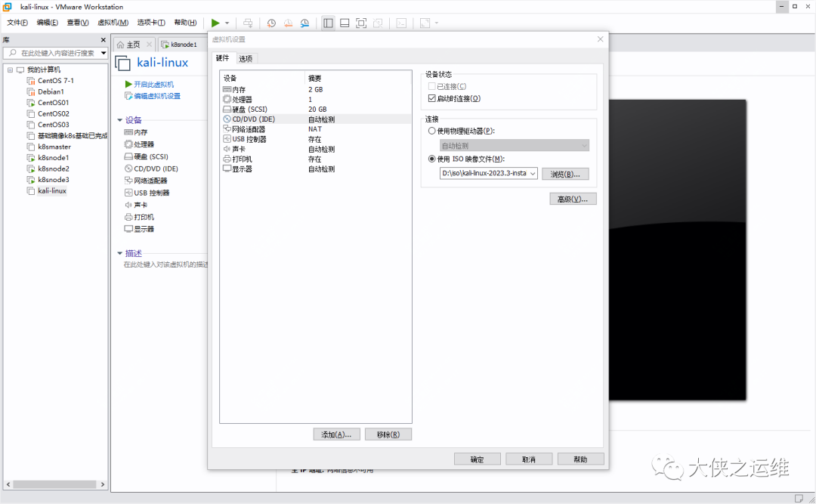Viewport: 816px width, 504px height.
Task: Open the snapshot manager icon
Action: click(304, 23)
